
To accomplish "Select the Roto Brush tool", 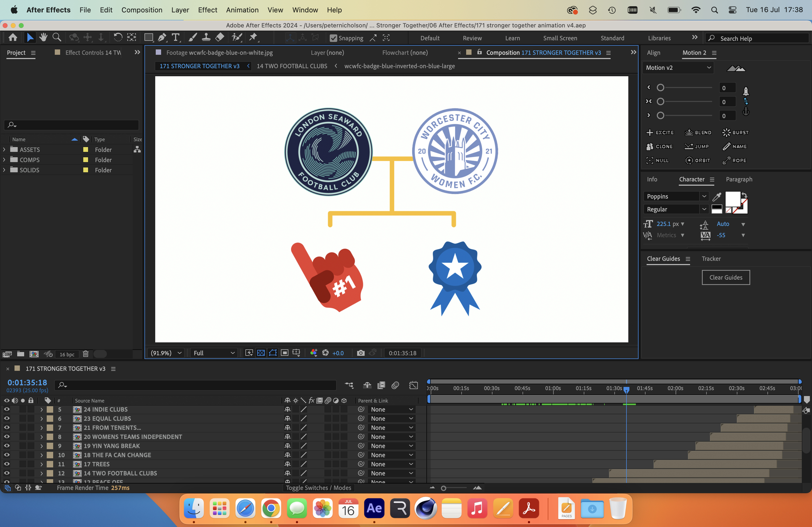I will click(237, 38).
